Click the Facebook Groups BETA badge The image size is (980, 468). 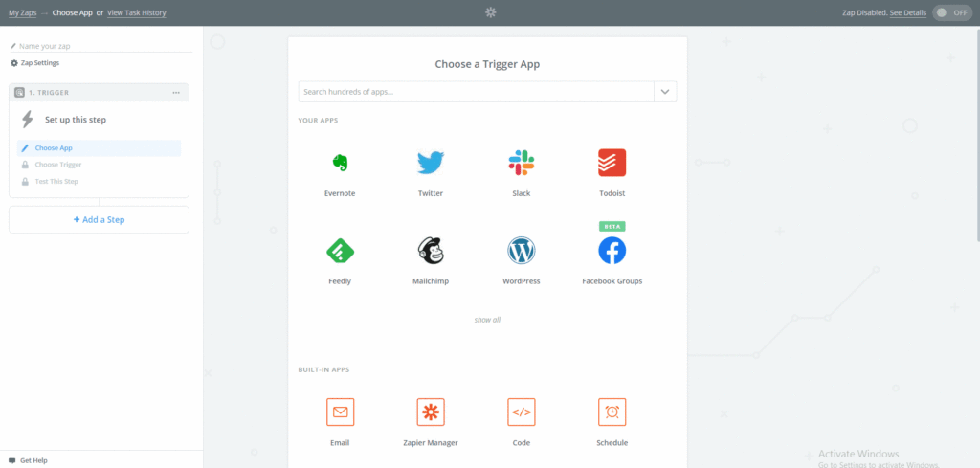pyautogui.click(x=612, y=226)
